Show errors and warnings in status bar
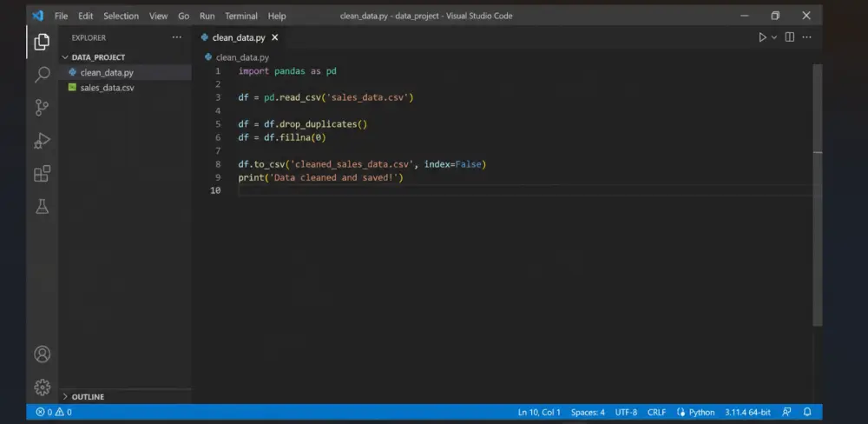This screenshot has height=424, width=868. pyautogui.click(x=54, y=412)
